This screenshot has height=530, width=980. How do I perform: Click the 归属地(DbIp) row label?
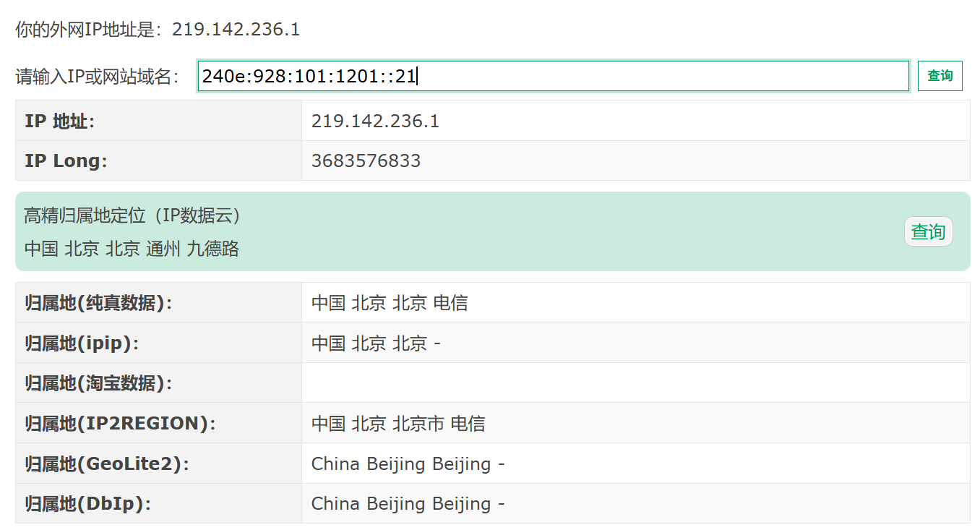[88, 503]
